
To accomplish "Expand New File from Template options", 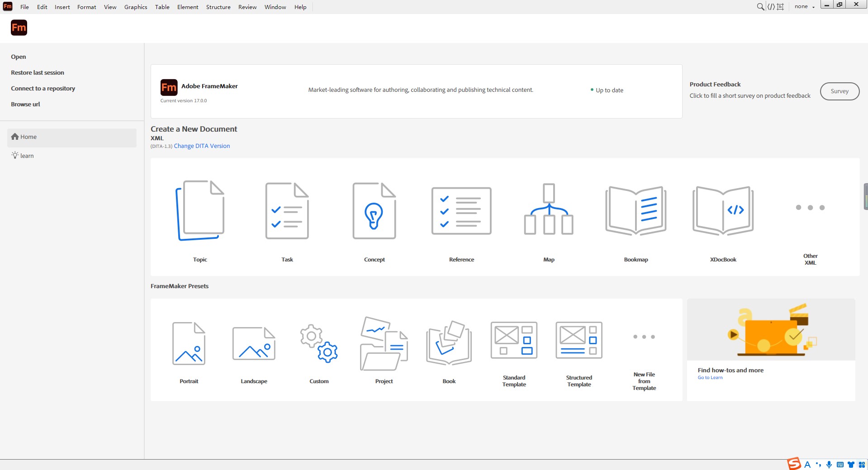I will click(x=644, y=337).
